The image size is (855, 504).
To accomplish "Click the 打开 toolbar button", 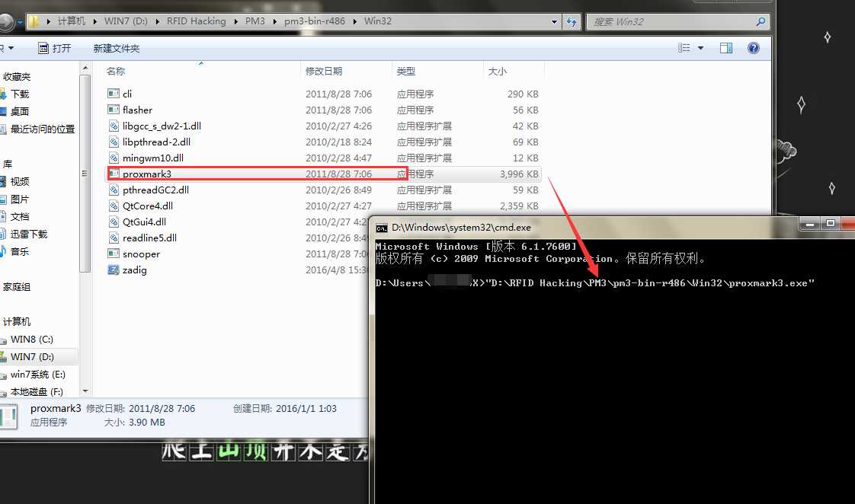I will pos(55,48).
